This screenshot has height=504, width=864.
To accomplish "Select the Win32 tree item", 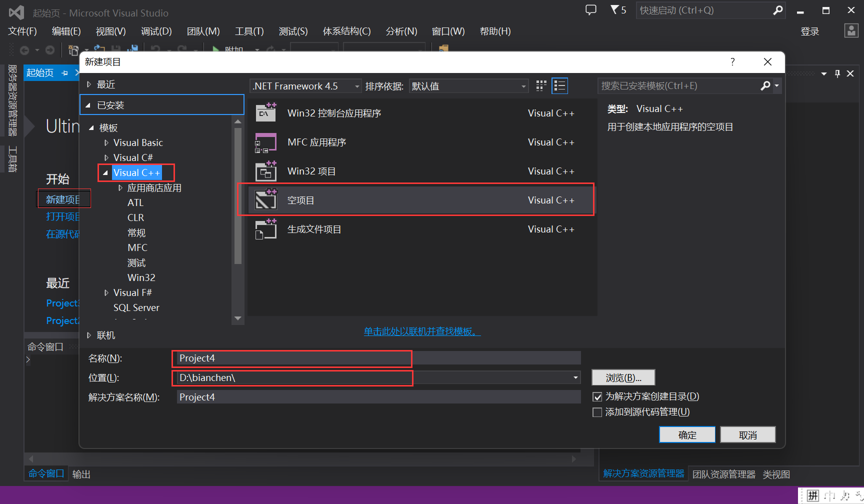I will pos(141,278).
